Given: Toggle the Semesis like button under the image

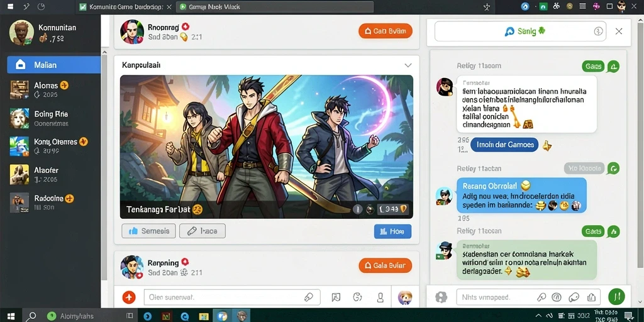Looking at the screenshot, I should pos(148,231).
